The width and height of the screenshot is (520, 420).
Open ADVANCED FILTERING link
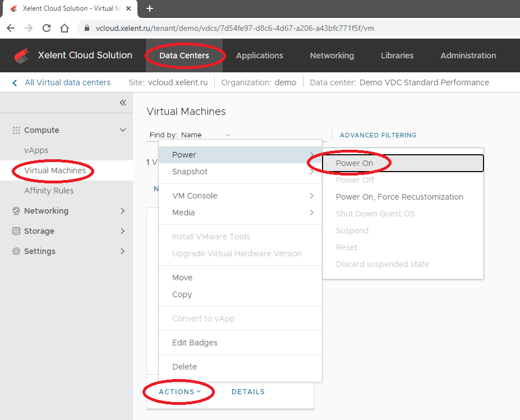378,135
